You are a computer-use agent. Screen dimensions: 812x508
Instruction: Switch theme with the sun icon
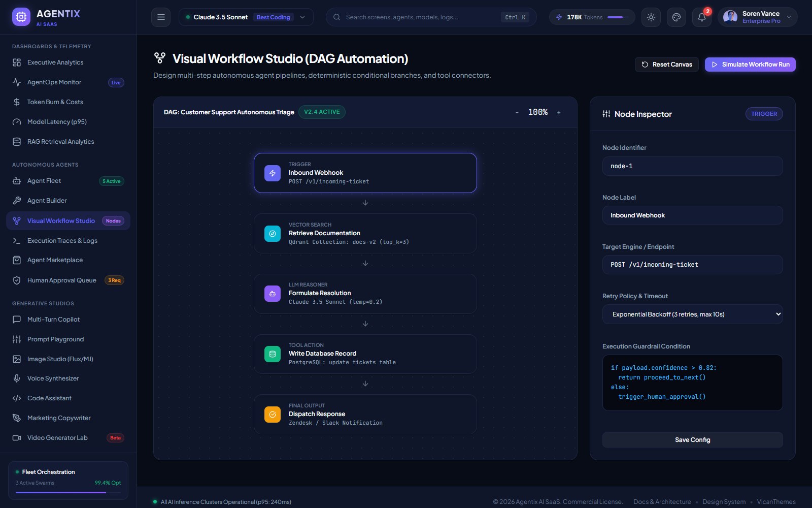tap(651, 17)
